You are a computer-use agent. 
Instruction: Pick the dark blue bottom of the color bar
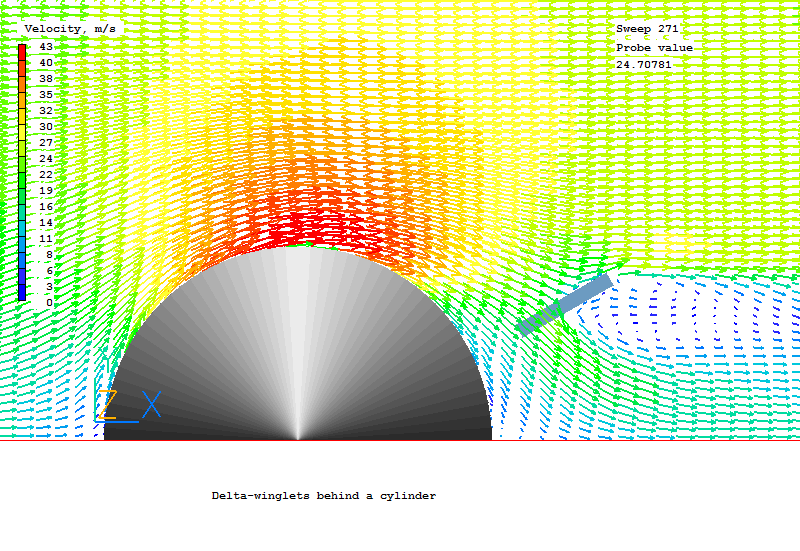pos(22,295)
